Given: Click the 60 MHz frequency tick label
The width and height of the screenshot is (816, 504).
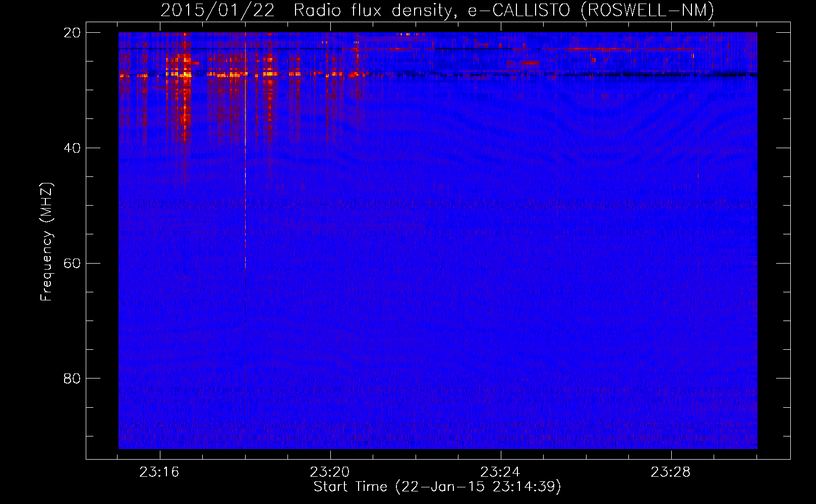Looking at the screenshot, I should click(72, 264).
